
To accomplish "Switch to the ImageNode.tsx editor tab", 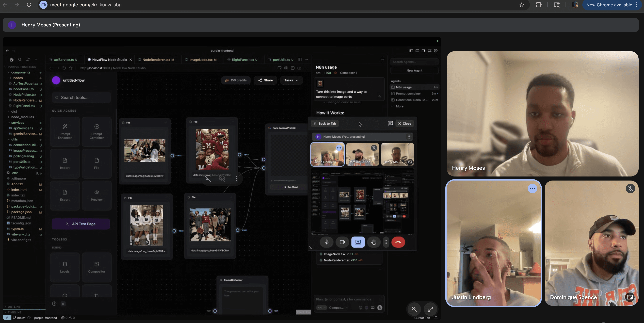I will [201, 60].
